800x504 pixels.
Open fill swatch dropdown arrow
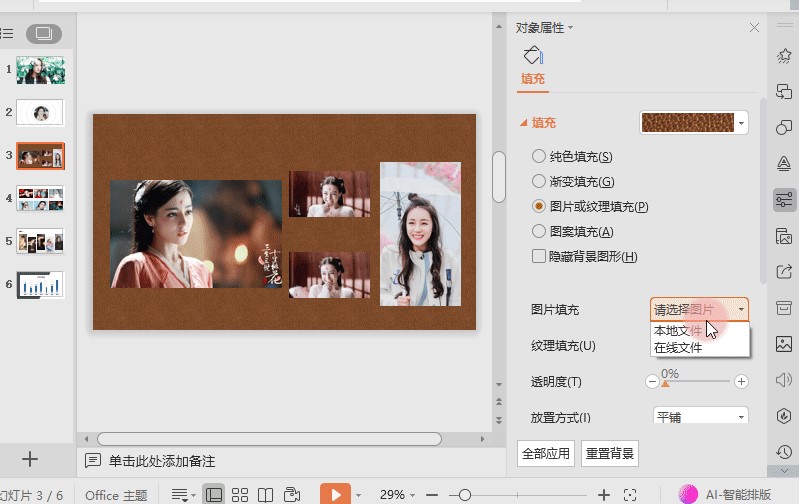tap(741, 123)
